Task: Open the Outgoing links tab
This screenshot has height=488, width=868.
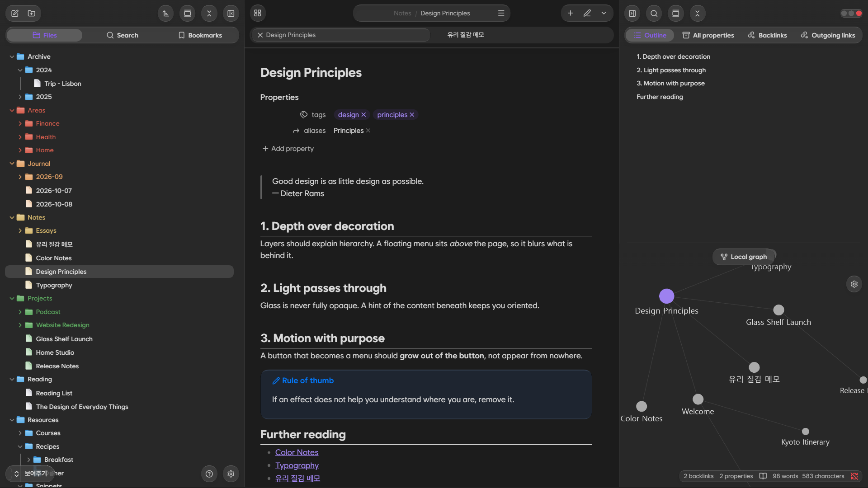Action: 828,35
